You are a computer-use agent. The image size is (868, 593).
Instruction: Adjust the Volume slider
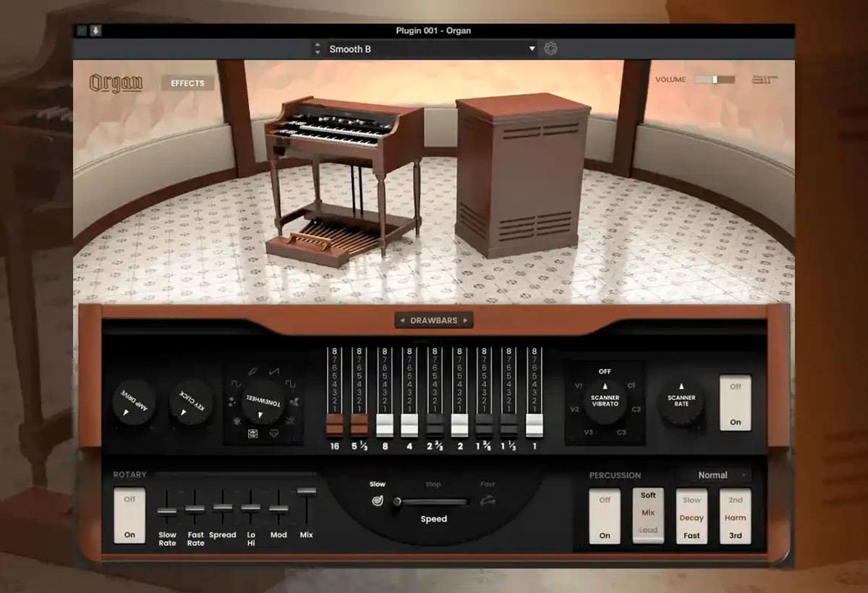coord(714,80)
